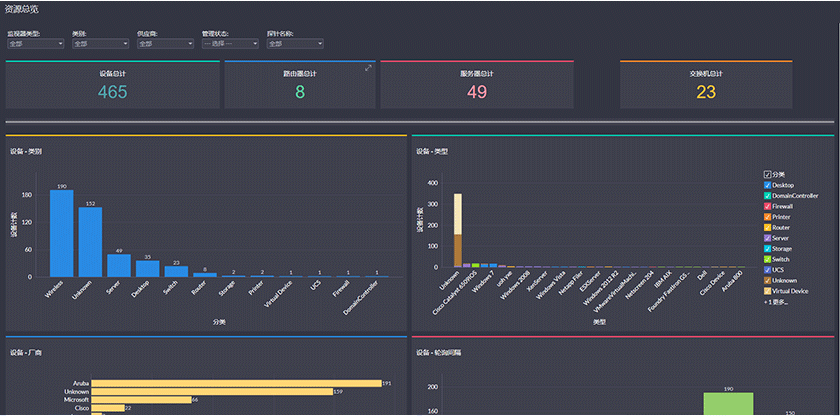Show more legend items via +1 更多

tap(776, 302)
